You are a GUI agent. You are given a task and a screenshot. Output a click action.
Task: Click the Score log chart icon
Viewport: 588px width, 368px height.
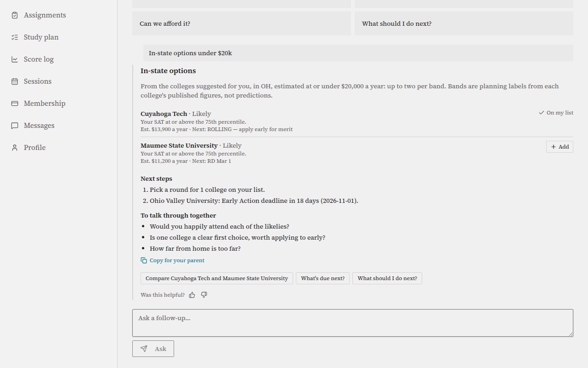pos(15,59)
